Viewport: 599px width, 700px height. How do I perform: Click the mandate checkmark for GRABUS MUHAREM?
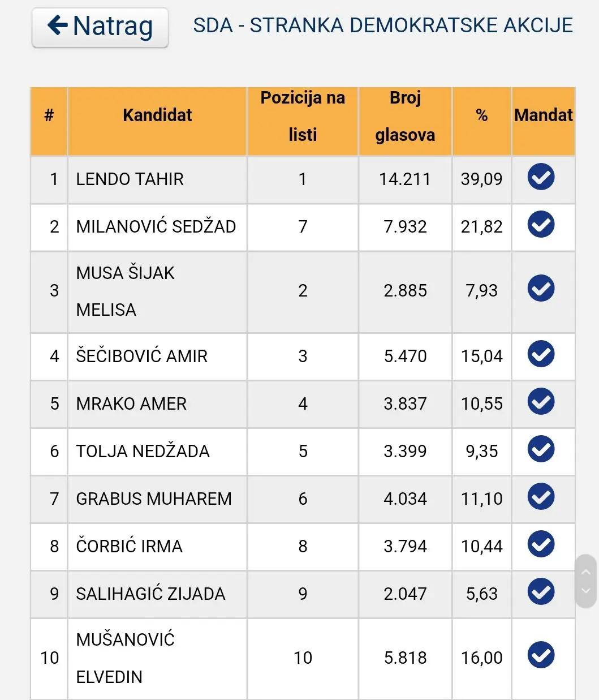tap(541, 497)
